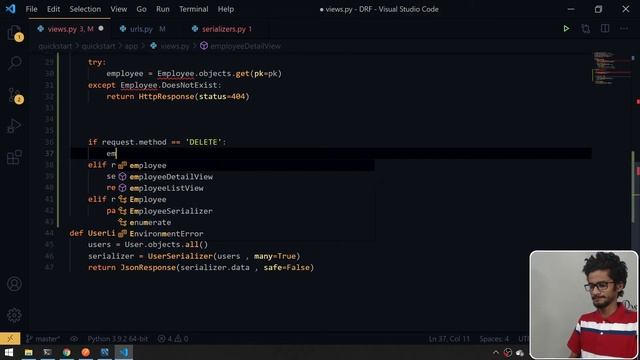Click the first quickstart folder in breadcrumb

point(55,46)
